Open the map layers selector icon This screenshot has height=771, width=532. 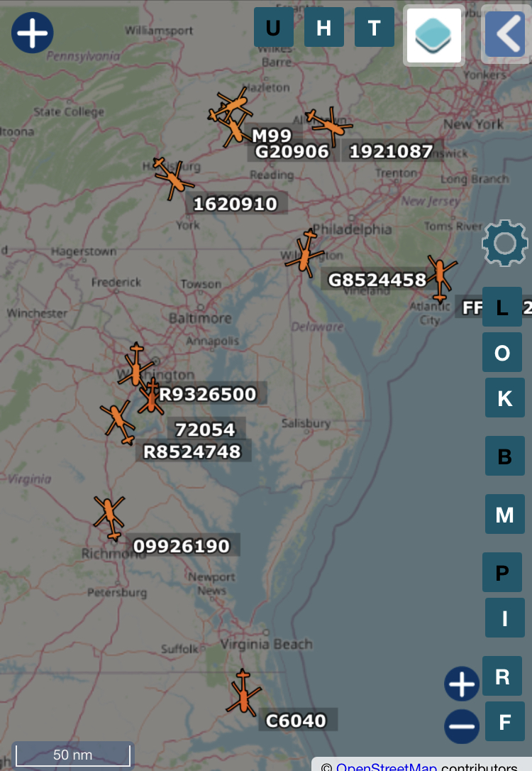[x=433, y=36]
